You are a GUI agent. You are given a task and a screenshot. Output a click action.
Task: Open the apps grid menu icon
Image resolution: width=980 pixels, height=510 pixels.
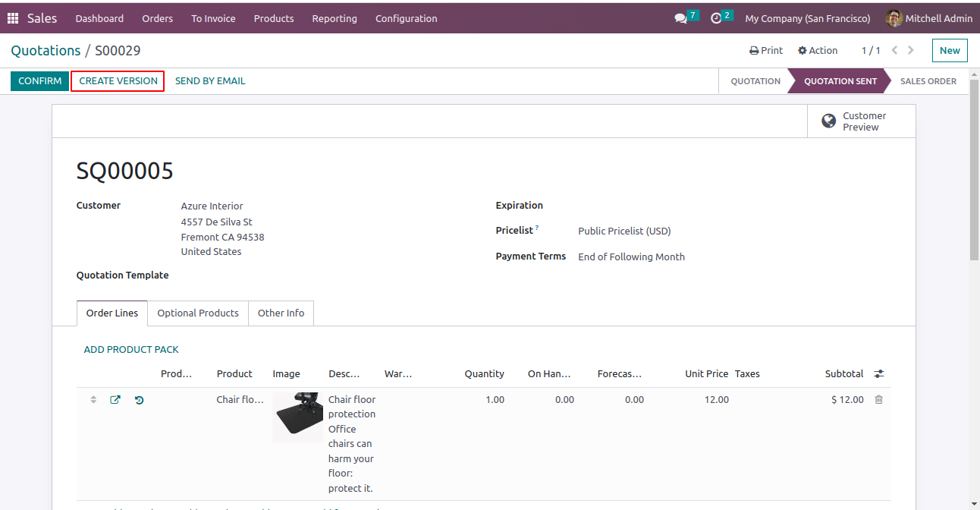13,18
